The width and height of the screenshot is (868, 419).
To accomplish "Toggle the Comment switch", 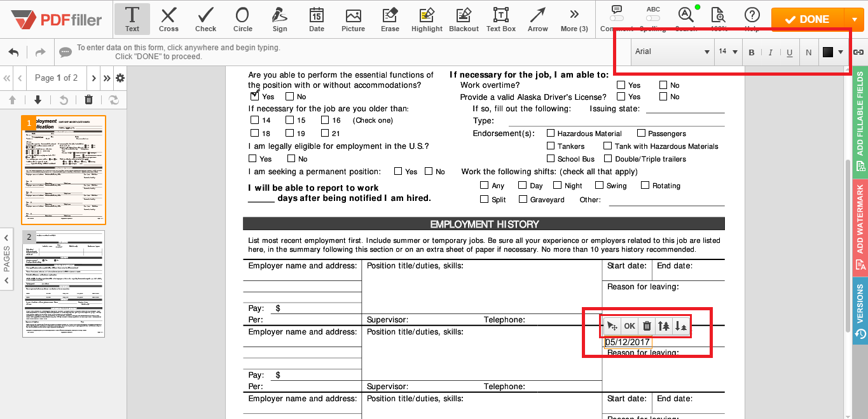I will point(616,19).
